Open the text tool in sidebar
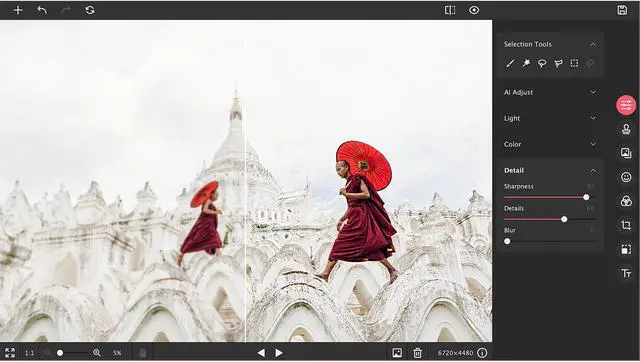This screenshot has height=362, width=640. tap(626, 273)
